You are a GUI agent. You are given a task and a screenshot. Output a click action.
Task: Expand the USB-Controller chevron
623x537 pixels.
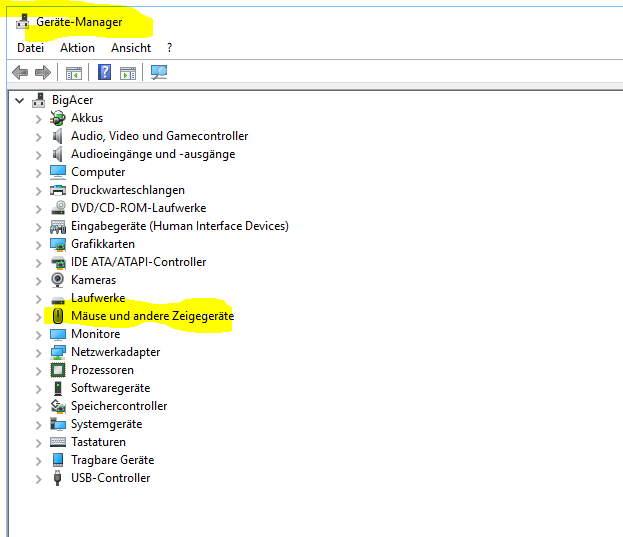coord(39,479)
